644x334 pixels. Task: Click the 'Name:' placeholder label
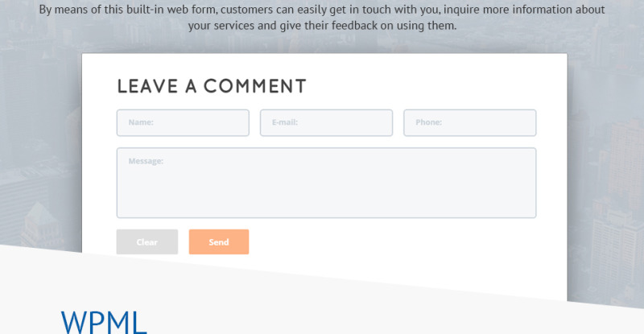[x=141, y=122]
